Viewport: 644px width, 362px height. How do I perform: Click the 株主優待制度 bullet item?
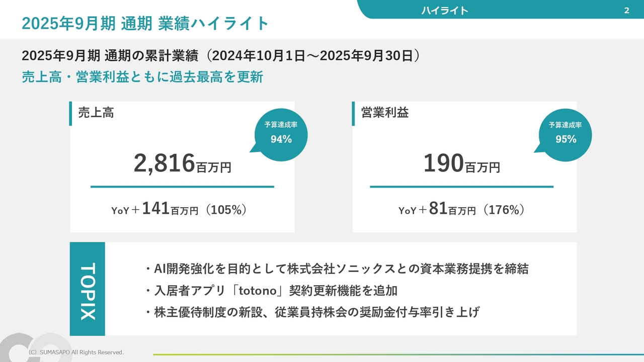point(311,312)
